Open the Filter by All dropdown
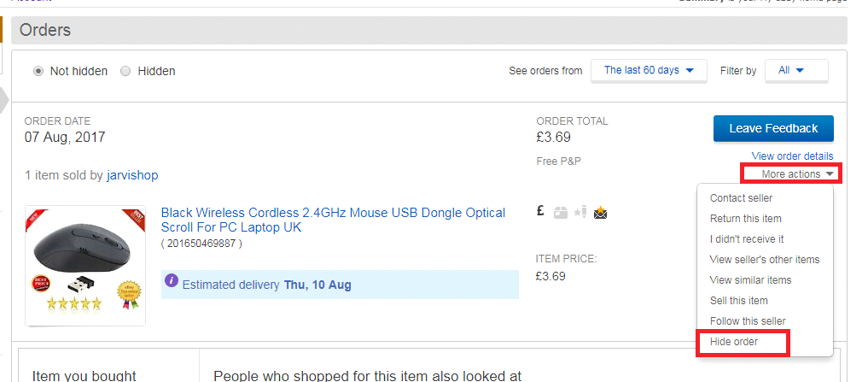The width and height of the screenshot is (868, 382). pyautogui.click(x=795, y=71)
